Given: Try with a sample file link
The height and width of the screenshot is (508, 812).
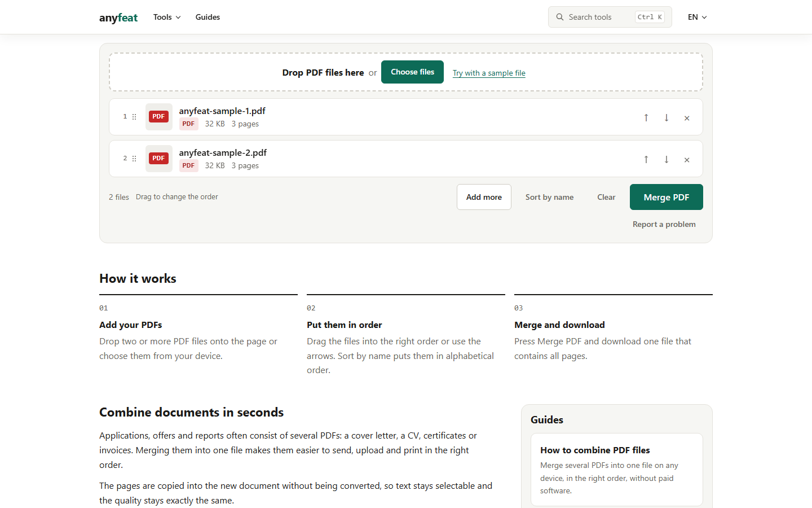Looking at the screenshot, I should (489, 73).
